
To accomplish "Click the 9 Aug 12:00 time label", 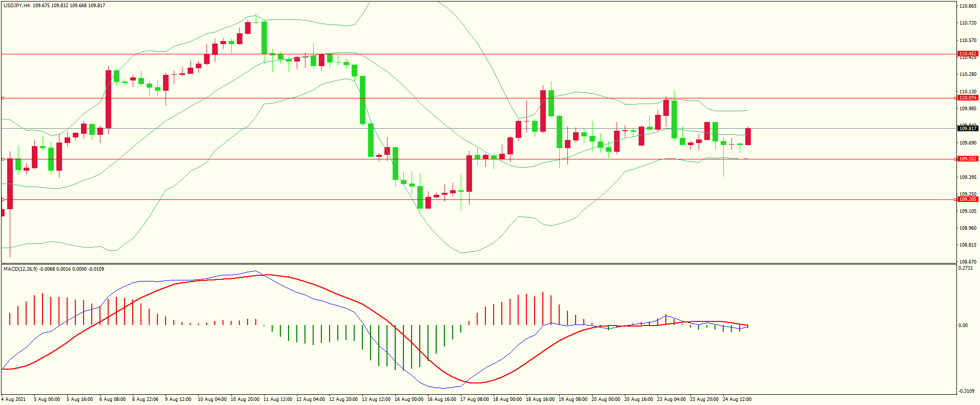I will coord(178,399).
